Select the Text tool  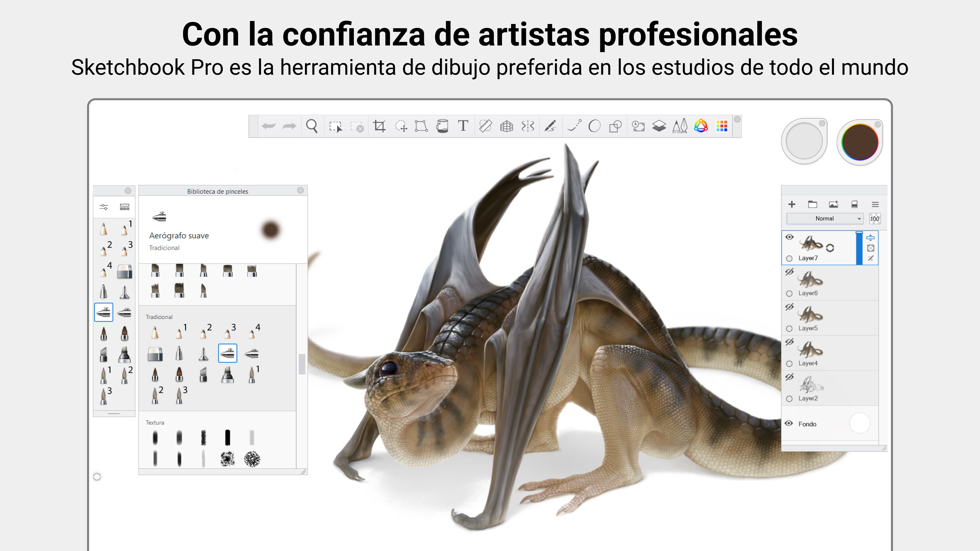pyautogui.click(x=463, y=126)
